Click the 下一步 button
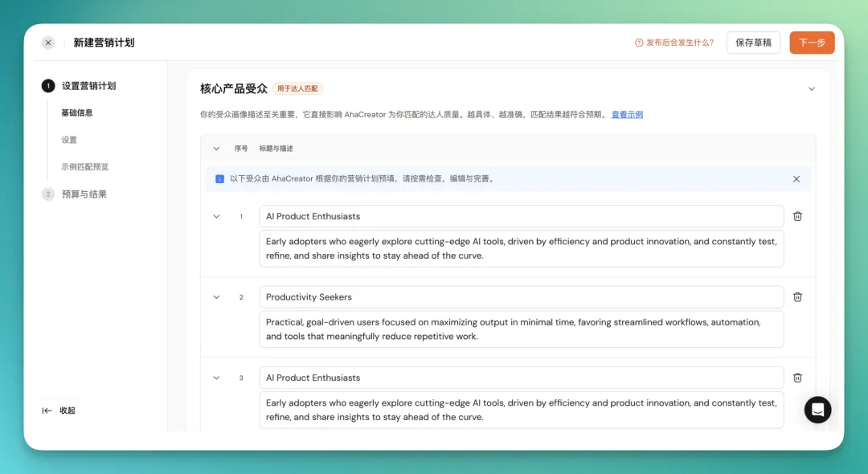The image size is (868, 474). pos(812,42)
